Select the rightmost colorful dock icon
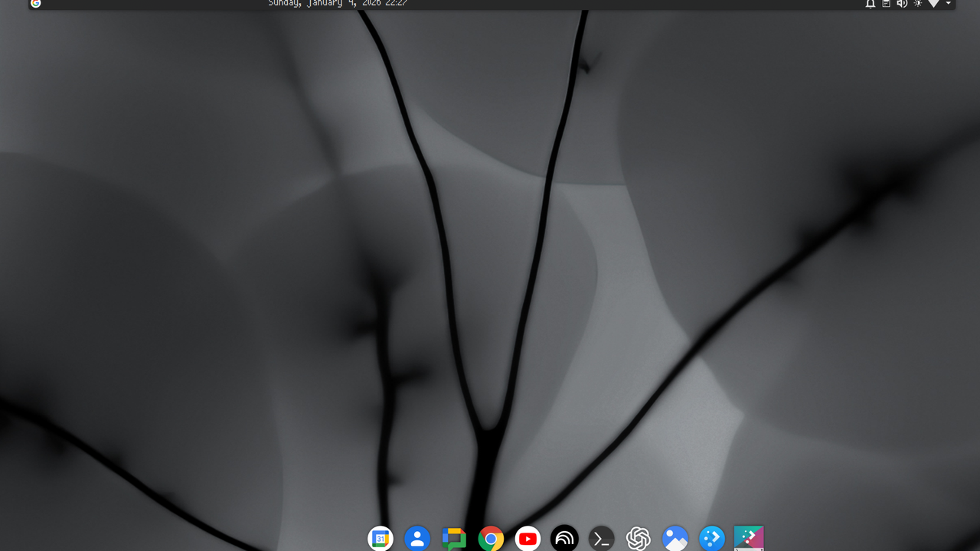Screen dimensions: 980x551 click(748, 538)
